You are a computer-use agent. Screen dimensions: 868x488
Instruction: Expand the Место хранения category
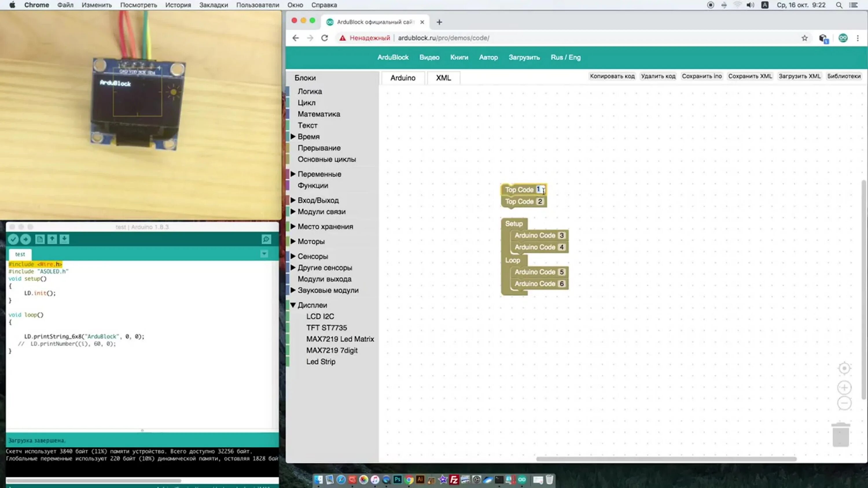point(293,226)
